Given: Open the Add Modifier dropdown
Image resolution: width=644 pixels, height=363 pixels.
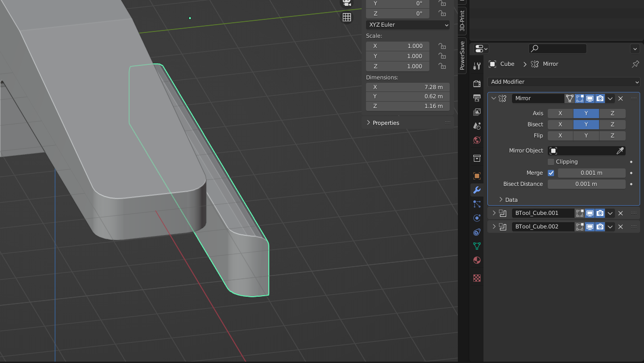Looking at the screenshot, I should pyautogui.click(x=563, y=82).
